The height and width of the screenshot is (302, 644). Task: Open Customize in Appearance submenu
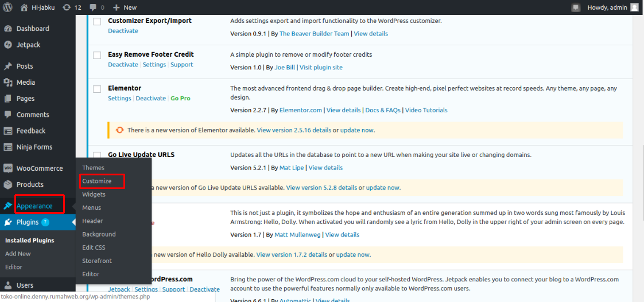pyautogui.click(x=97, y=181)
